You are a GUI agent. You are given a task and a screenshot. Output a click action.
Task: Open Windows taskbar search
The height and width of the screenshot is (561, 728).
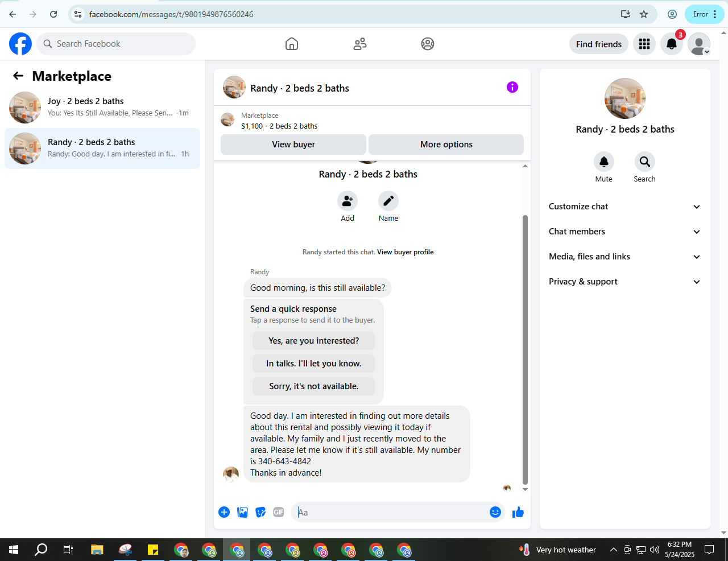tap(41, 550)
